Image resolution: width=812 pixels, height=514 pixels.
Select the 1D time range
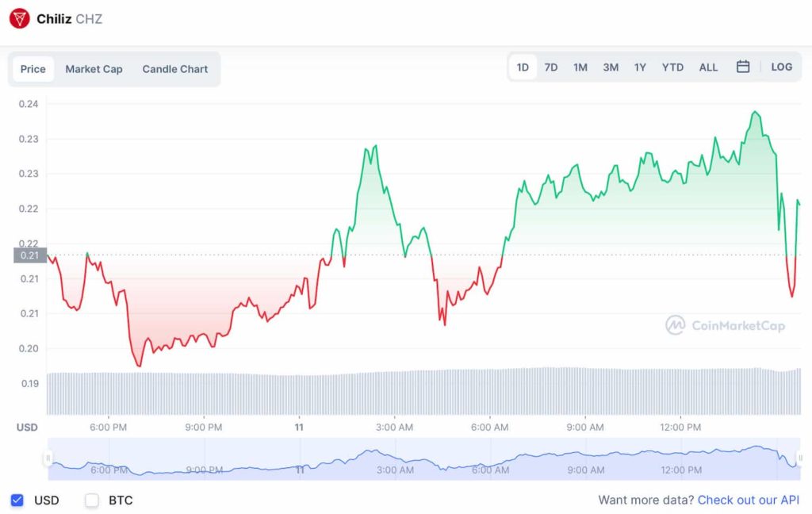(x=523, y=67)
